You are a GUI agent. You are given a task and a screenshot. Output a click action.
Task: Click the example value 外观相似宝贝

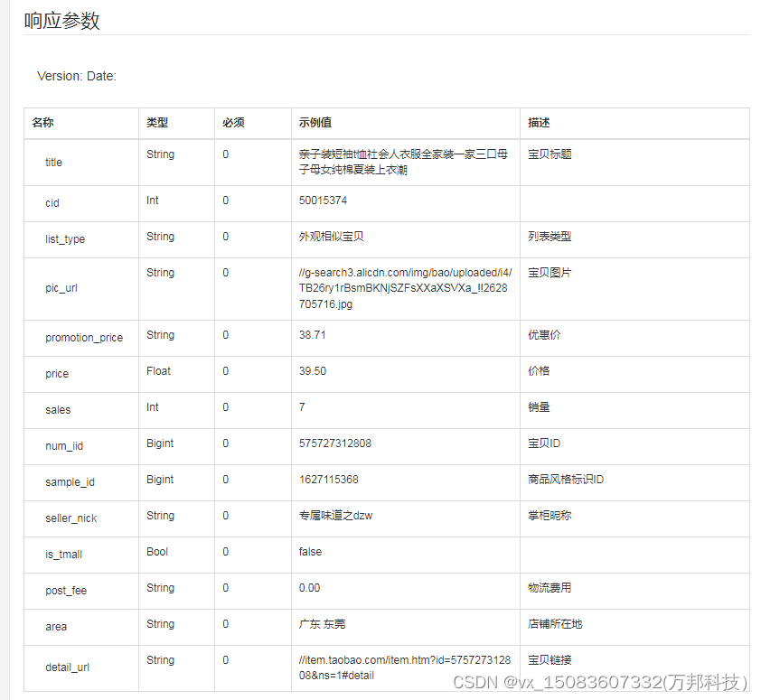click(x=331, y=237)
